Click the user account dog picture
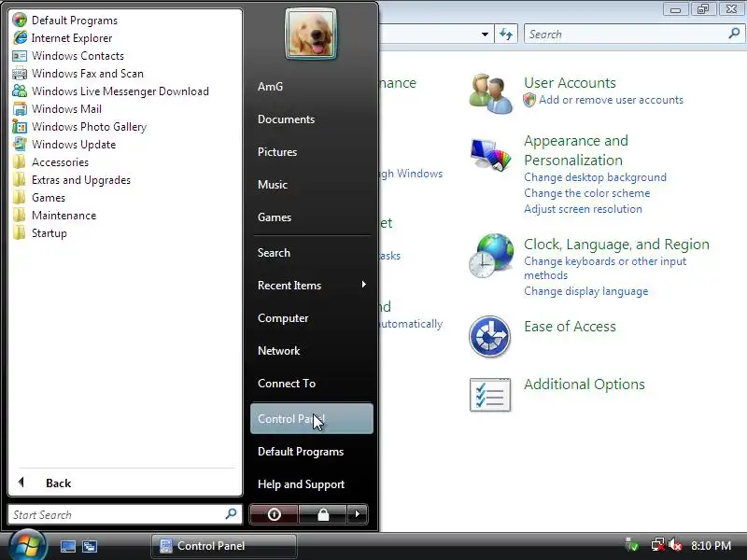 (x=311, y=34)
